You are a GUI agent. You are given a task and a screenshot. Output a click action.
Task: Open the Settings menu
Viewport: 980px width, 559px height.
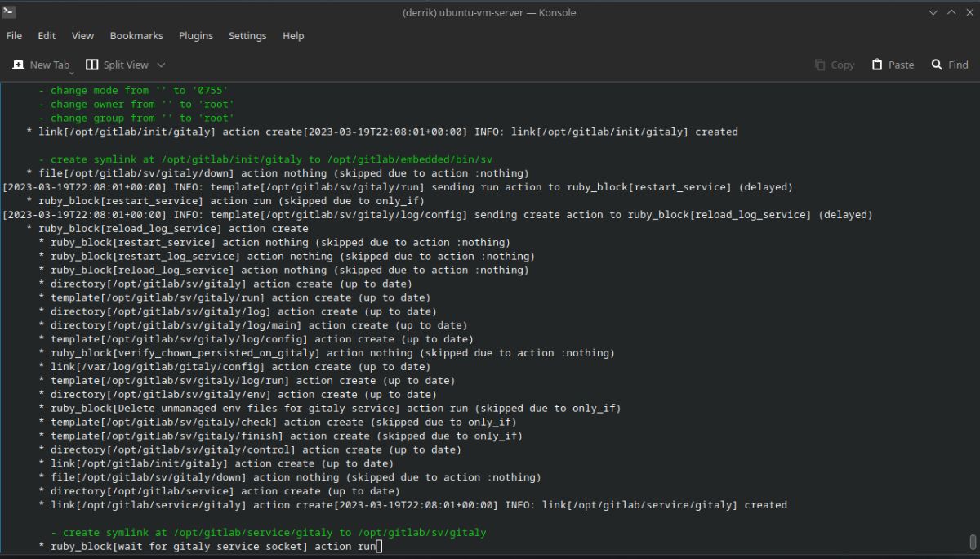tap(247, 36)
